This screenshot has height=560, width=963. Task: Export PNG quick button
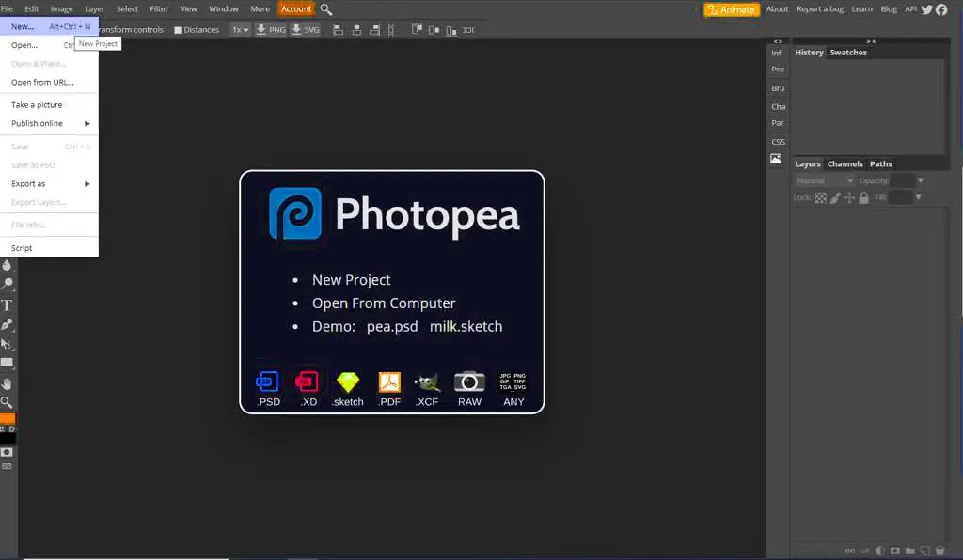tap(271, 29)
